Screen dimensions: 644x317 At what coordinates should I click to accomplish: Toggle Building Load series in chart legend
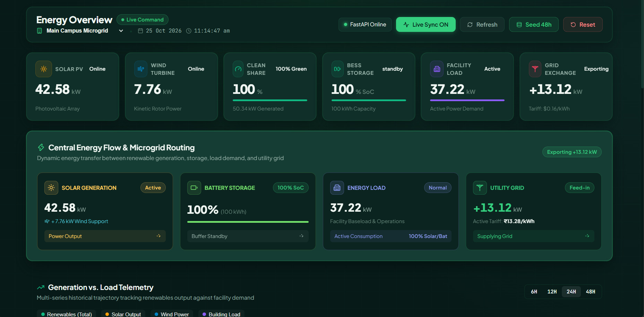pos(221,314)
